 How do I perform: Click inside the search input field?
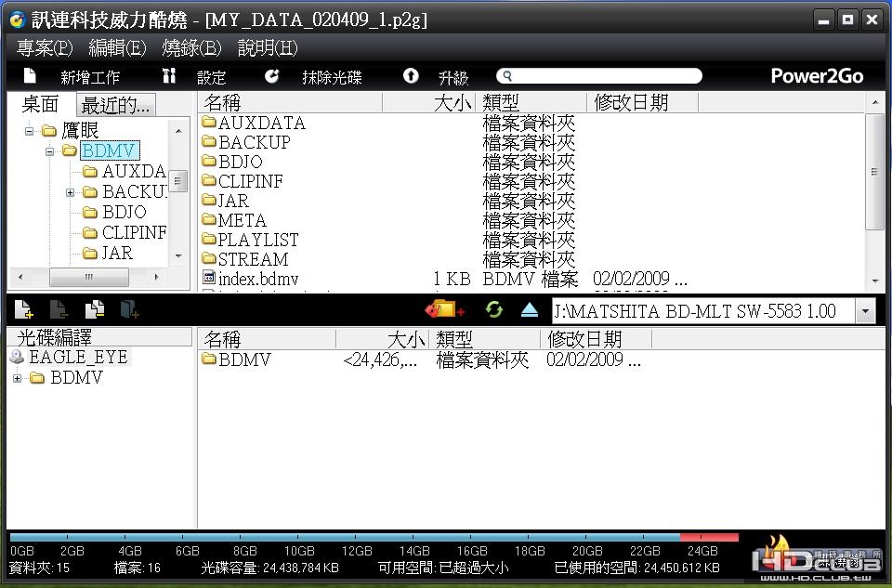[x=599, y=75]
